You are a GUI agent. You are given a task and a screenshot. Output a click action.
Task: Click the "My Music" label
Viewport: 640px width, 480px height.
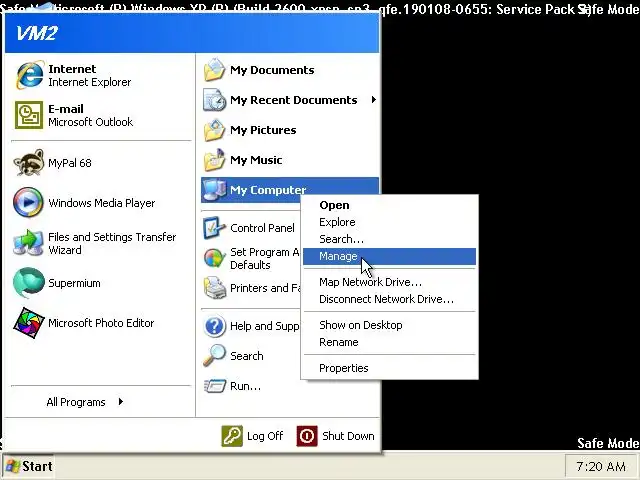click(x=256, y=160)
